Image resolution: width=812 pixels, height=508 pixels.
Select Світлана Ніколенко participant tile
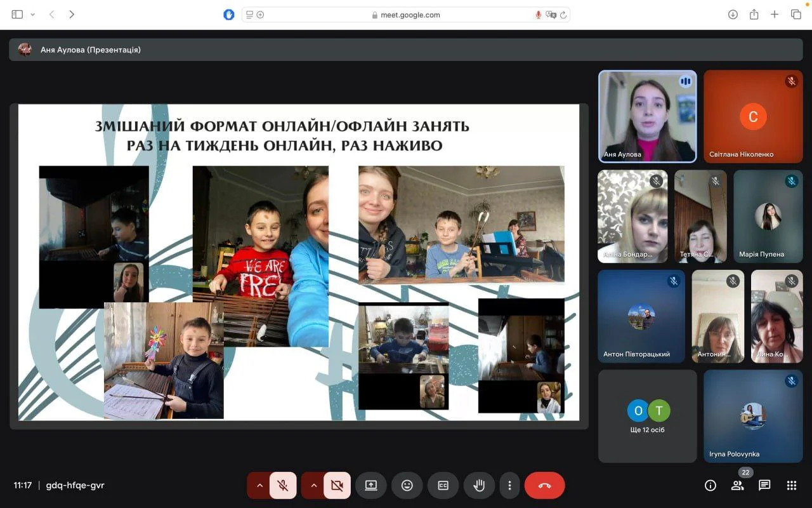coord(752,116)
